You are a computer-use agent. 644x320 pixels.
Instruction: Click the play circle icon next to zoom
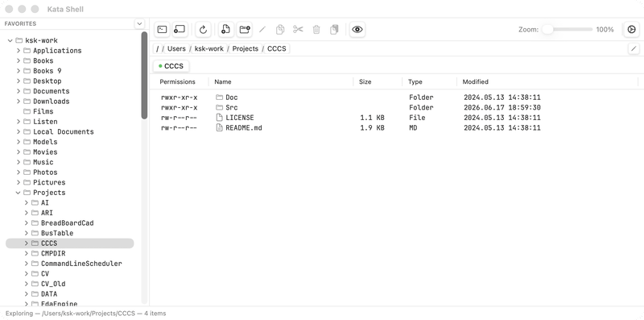point(632,29)
